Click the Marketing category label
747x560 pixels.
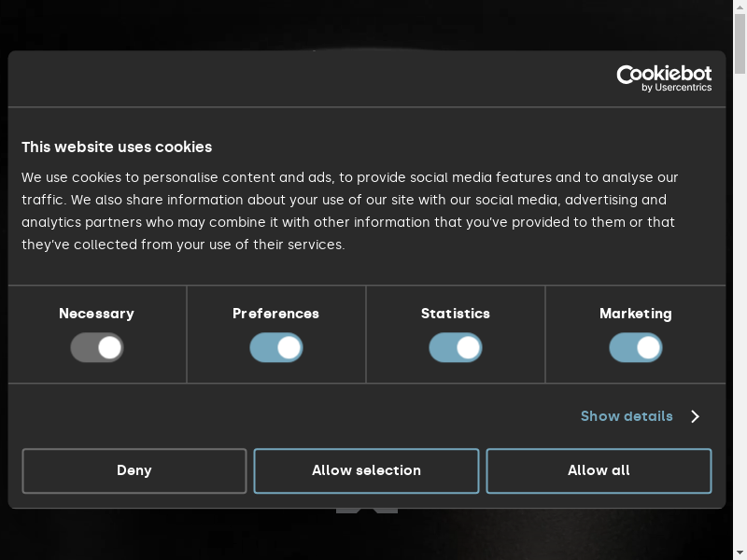(636, 314)
